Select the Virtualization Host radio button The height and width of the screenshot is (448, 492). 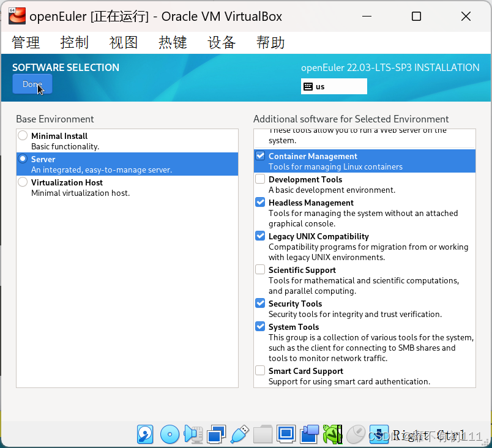tap(23, 182)
